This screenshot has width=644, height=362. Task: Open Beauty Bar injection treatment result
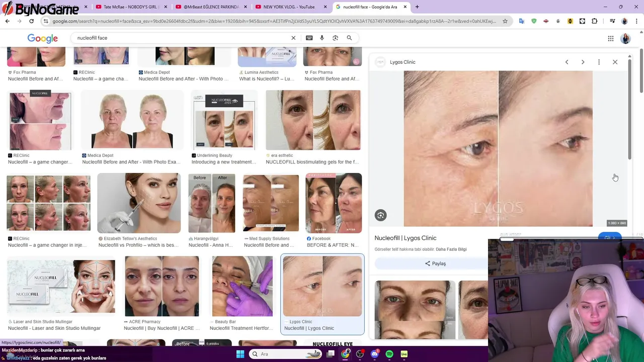point(242,286)
